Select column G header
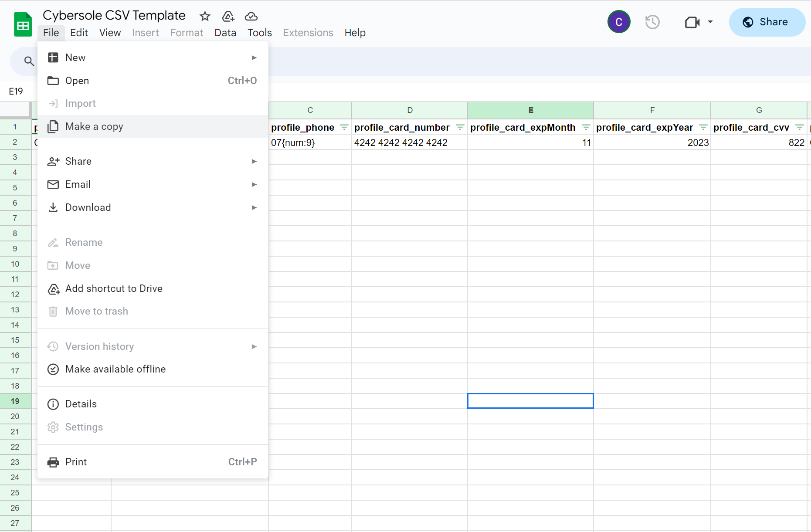The image size is (811, 532). pos(759,110)
